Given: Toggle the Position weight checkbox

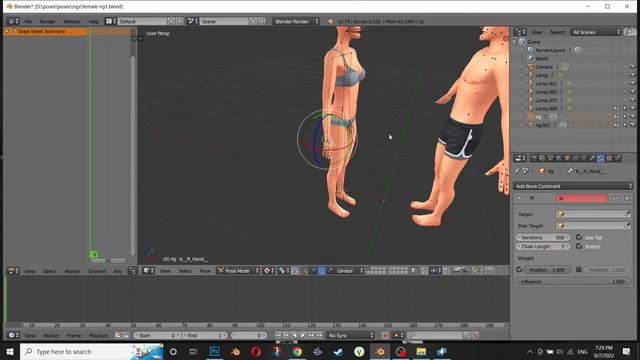Looking at the screenshot, I should pyautogui.click(x=519, y=270).
